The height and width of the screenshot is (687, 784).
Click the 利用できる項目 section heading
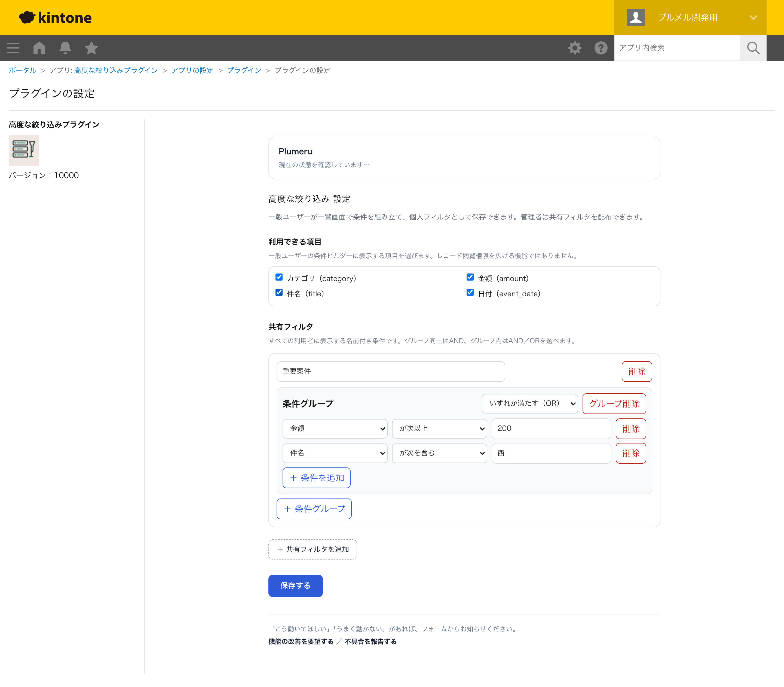tap(295, 242)
